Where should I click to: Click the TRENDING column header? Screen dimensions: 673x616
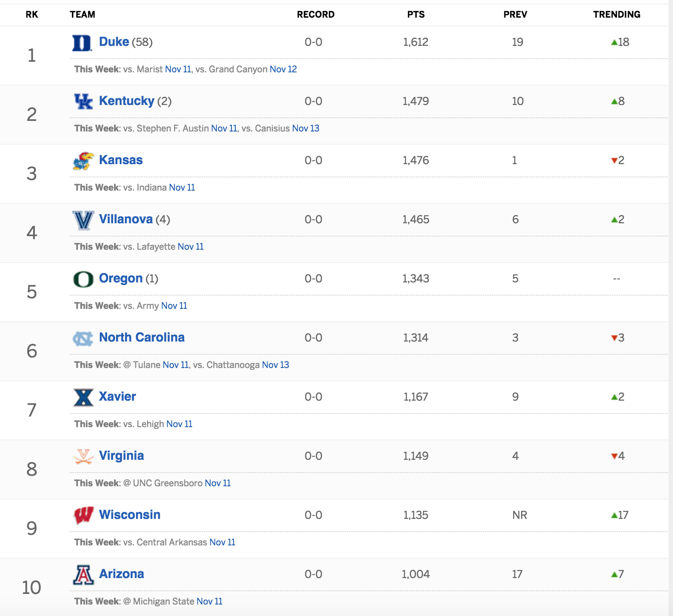pos(616,15)
